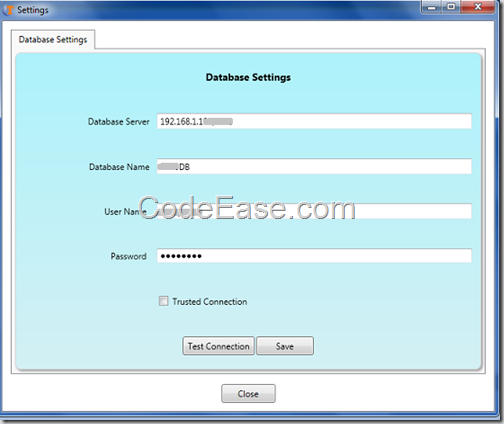This screenshot has height=424, width=504.
Task: Click the Close button at the bottom
Action: point(248,394)
